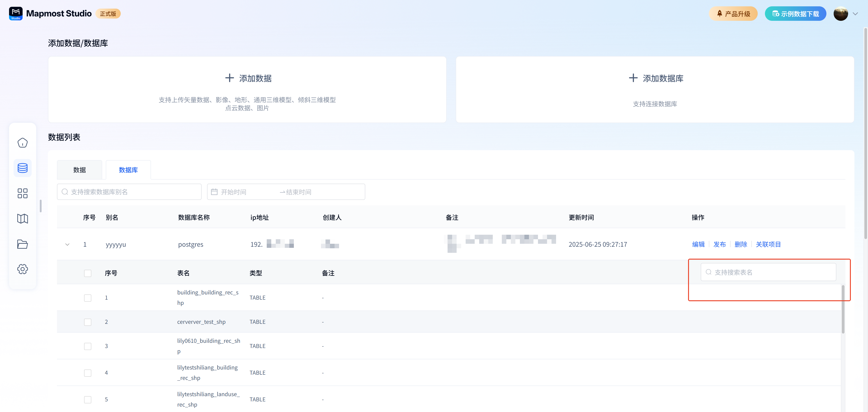Tick checkbox for building_building_rec_shp row

click(x=88, y=298)
